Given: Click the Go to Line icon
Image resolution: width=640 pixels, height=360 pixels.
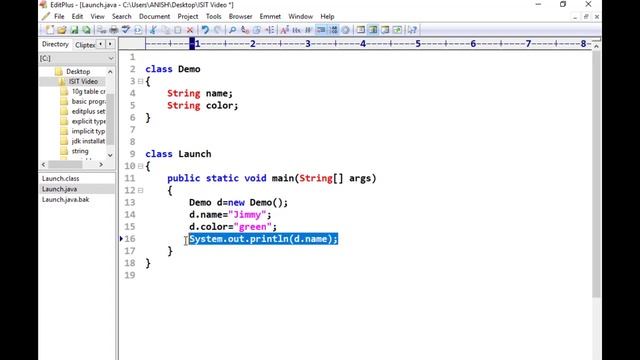Looking at the screenshot, I should [269, 30].
